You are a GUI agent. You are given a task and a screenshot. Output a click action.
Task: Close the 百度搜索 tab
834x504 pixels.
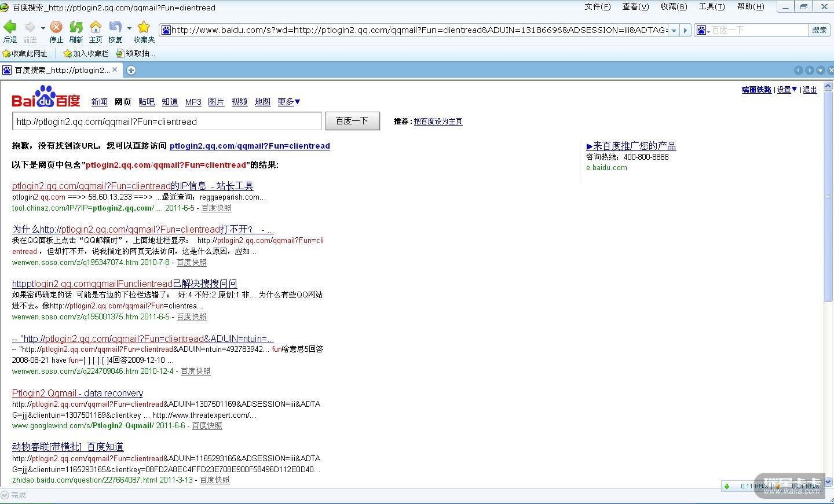click(115, 70)
